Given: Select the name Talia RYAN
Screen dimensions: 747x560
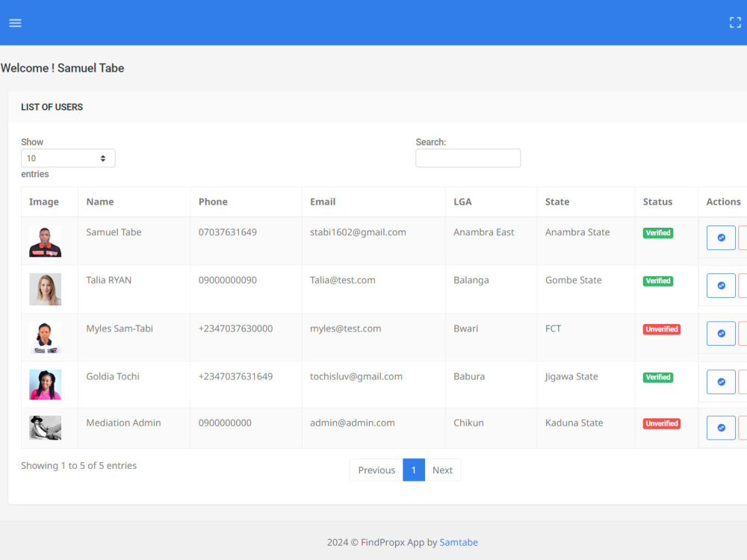Looking at the screenshot, I should click(x=108, y=281).
